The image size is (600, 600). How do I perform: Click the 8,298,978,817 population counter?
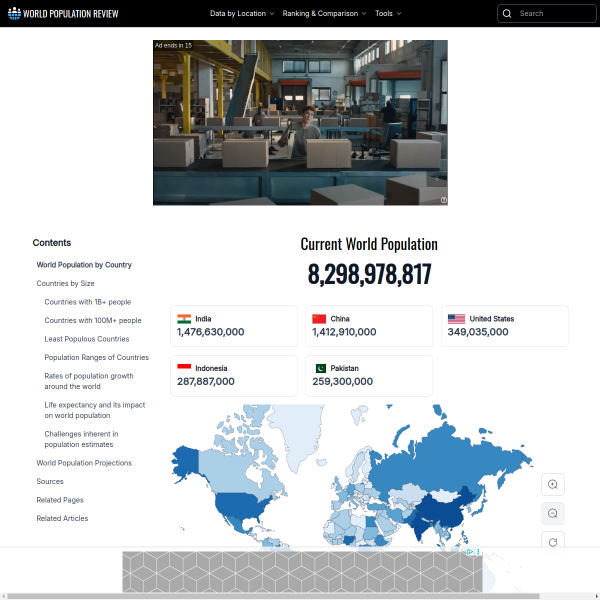[369, 274]
